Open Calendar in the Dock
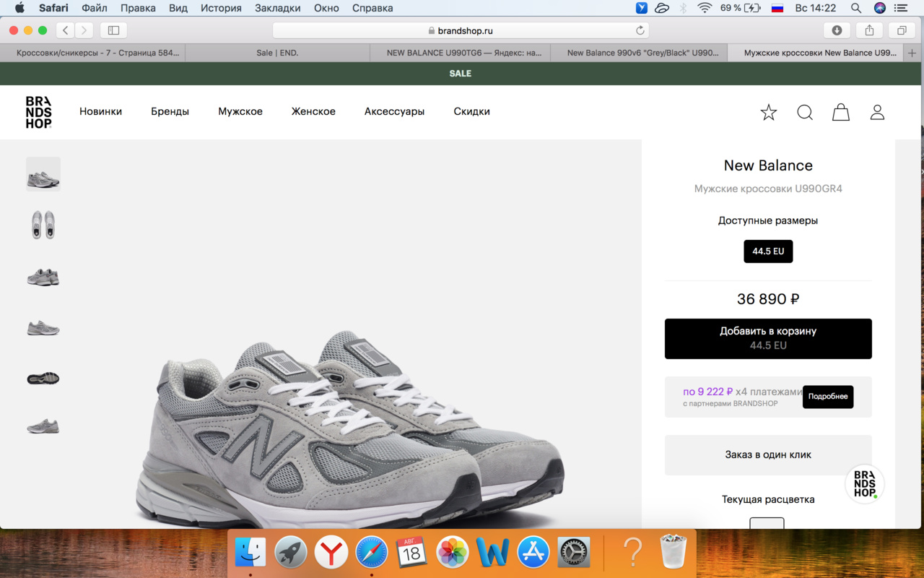Image resolution: width=924 pixels, height=578 pixels. click(412, 553)
